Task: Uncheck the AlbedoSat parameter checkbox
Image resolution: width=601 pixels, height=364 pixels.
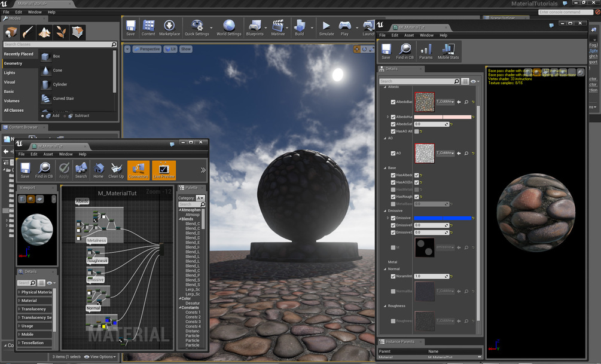Action: coord(393,124)
